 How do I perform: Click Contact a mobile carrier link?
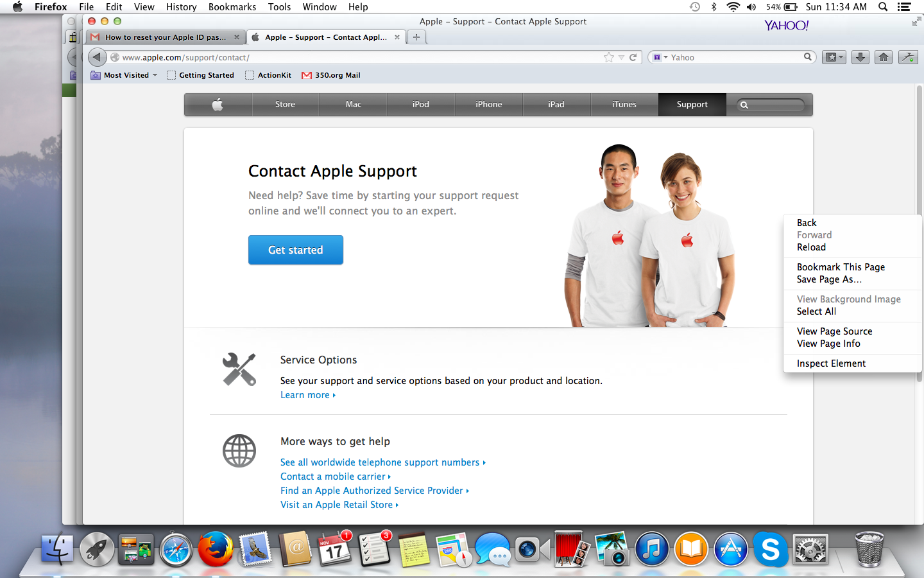click(x=336, y=477)
